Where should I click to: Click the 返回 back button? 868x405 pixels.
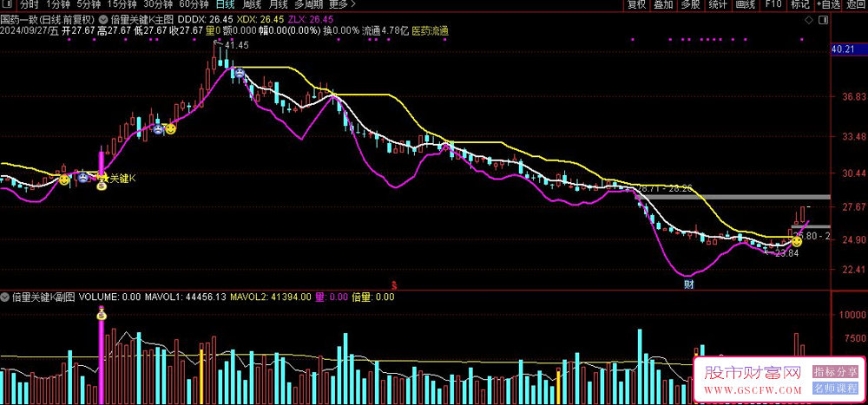click(x=855, y=5)
